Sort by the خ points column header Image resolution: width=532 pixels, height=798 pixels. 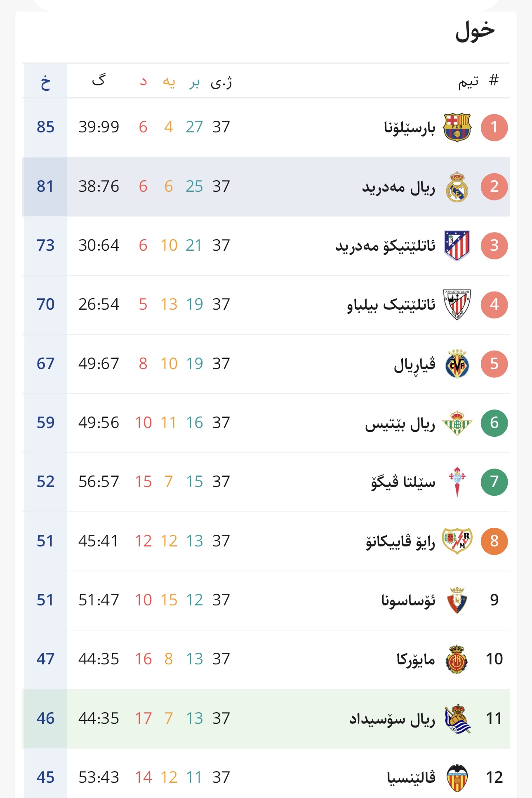45,81
